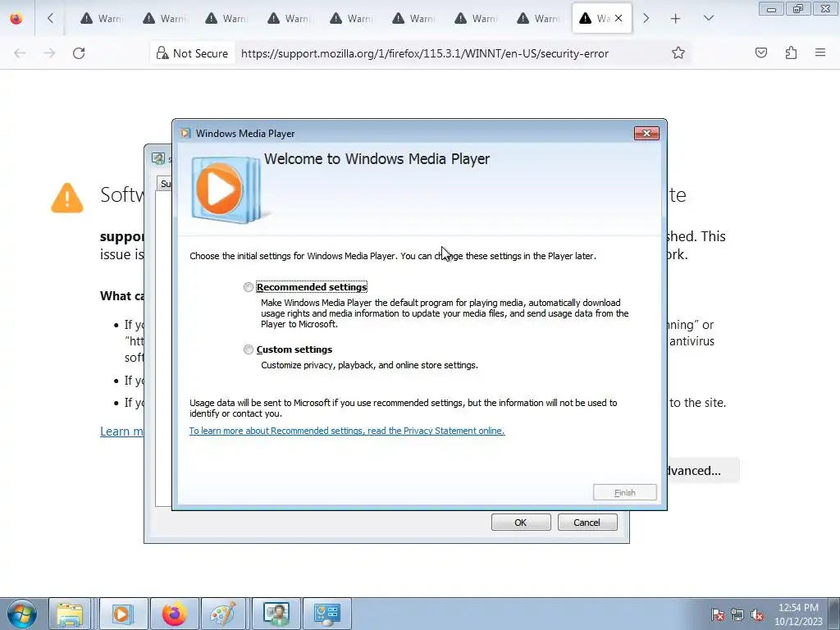This screenshot has width=840, height=630.
Task: Switch to the fifth Warning tab
Action: (x=351, y=19)
